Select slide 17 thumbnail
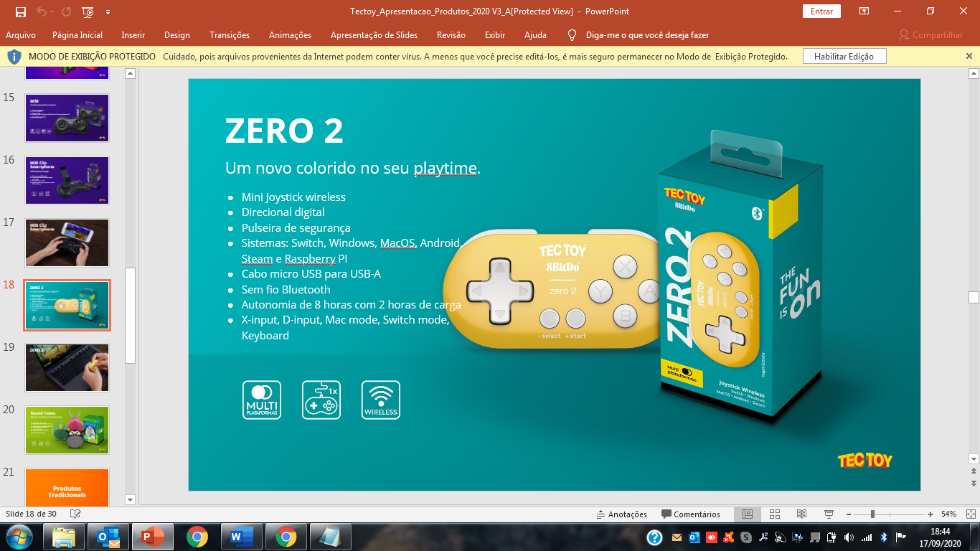Viewport: 980px width, 551px height. [67, 242]
